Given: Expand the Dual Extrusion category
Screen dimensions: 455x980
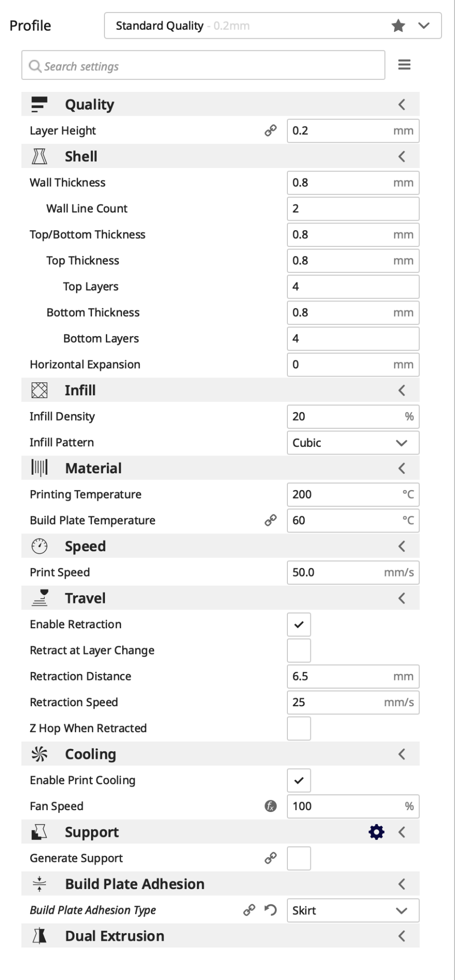Looking at the screenshot, I should [402, 936].
